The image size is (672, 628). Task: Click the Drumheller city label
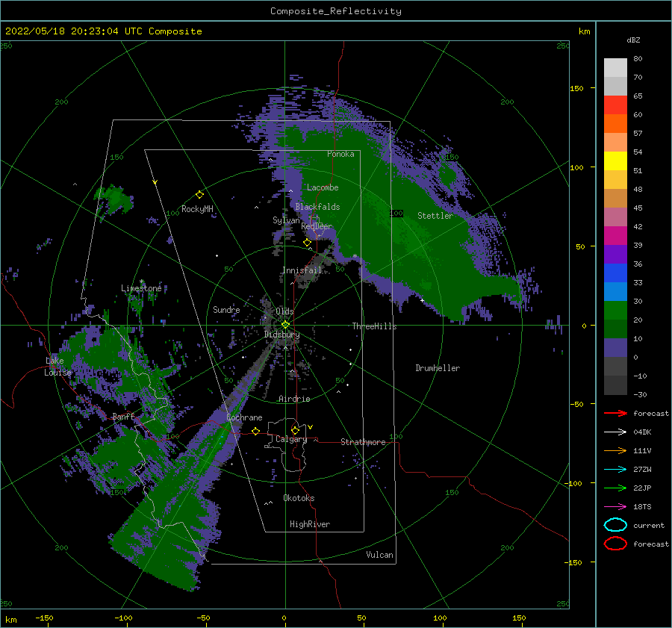pos(438,368)
